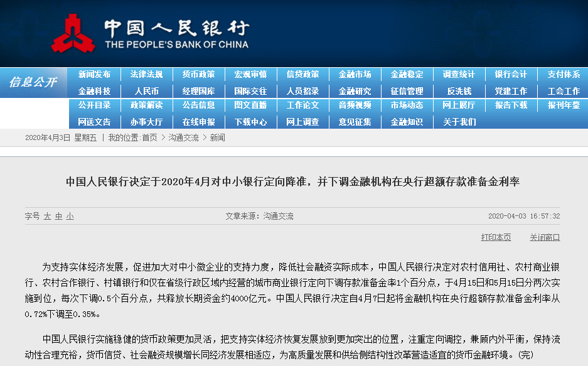Open 金融研究 navigation item

click(355, 91)
